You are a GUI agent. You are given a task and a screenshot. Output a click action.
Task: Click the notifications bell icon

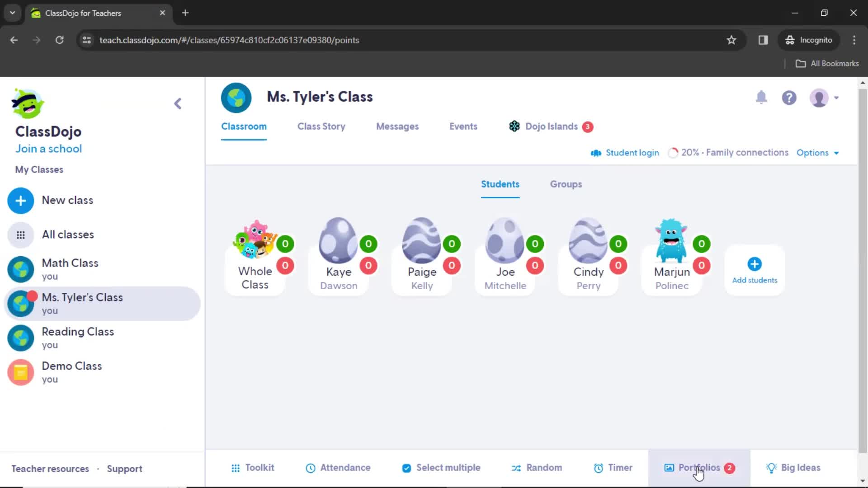click(761, 98)
